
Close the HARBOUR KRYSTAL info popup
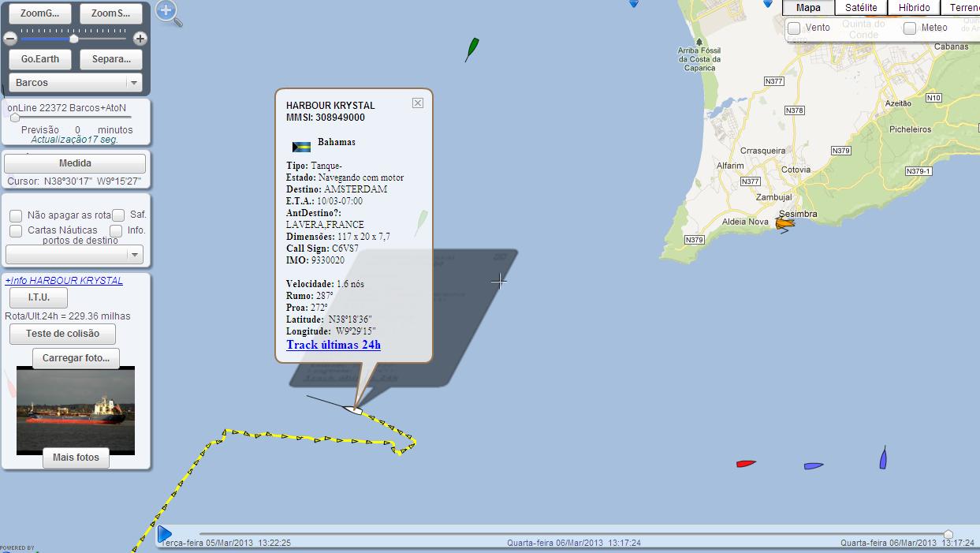pos(418,103)
